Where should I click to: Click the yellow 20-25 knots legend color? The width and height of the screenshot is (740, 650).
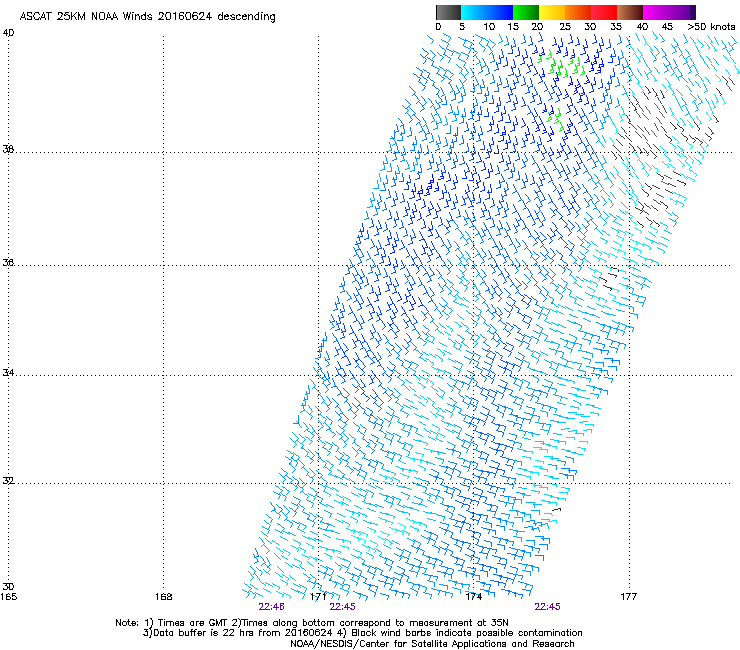pos(552,12)
